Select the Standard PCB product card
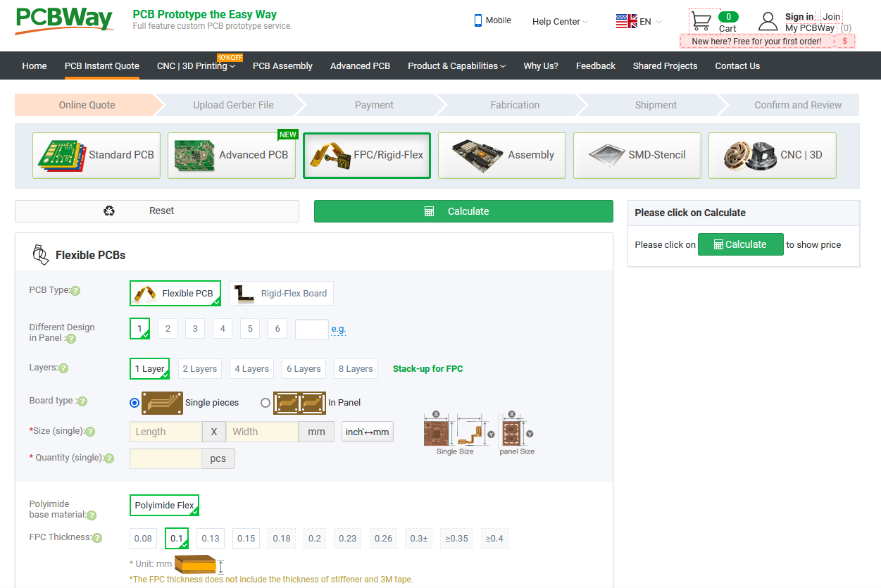 (96, 156)
